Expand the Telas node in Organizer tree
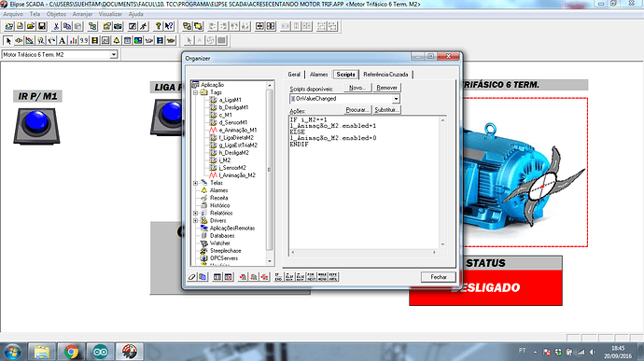644x361 pixels. 195,183
